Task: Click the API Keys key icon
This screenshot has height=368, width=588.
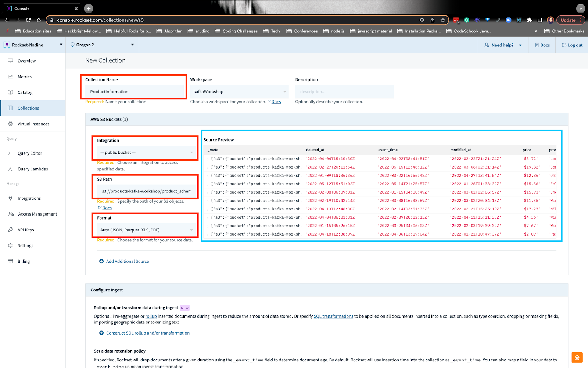Action: (10, 230)
